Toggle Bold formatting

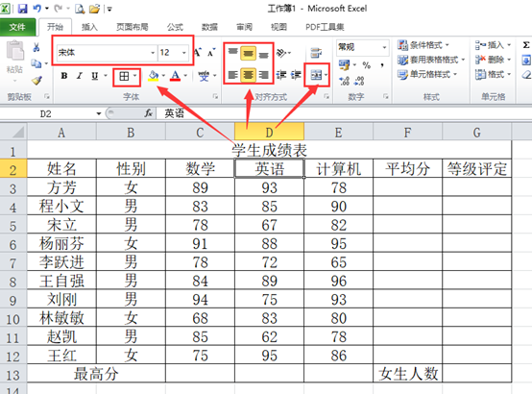pyautogui.click(x=64, y=76)
